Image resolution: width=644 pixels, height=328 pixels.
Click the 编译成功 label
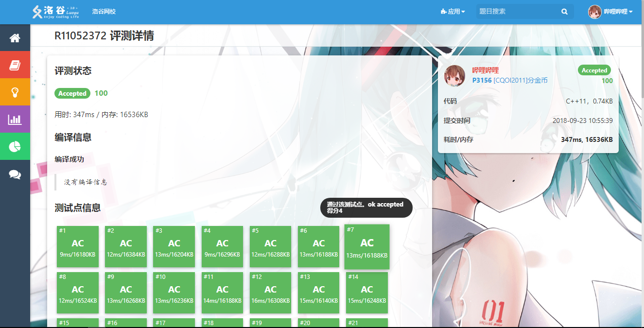click(70, 159)
